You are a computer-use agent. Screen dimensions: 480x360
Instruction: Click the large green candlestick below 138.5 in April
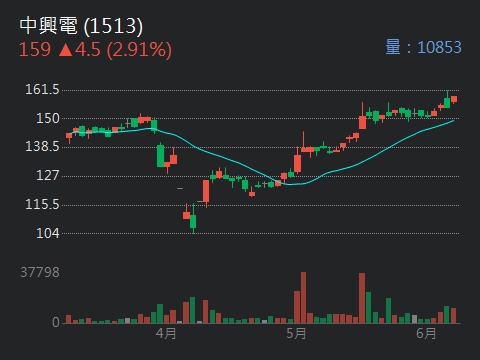click(160, 155)
